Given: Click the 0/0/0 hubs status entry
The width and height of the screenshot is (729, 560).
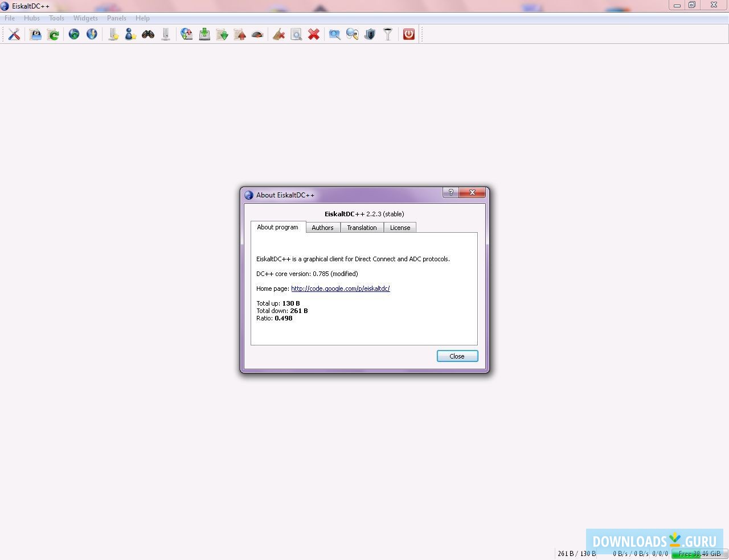Looking at the screenshot, I should (x=660, y=554).
